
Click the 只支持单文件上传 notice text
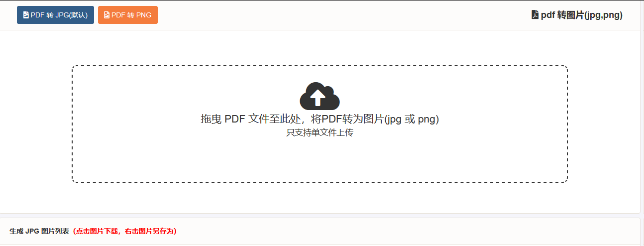pyautogui.click(x=320, y=133)
